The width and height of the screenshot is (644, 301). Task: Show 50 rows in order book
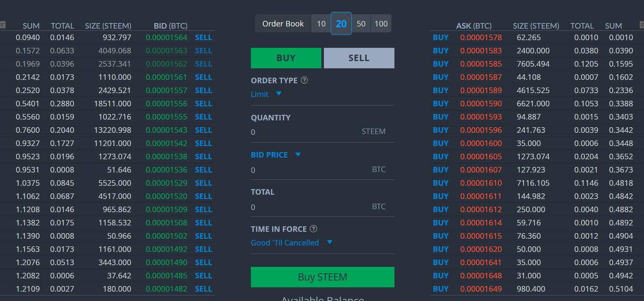(x=361, y=23)
